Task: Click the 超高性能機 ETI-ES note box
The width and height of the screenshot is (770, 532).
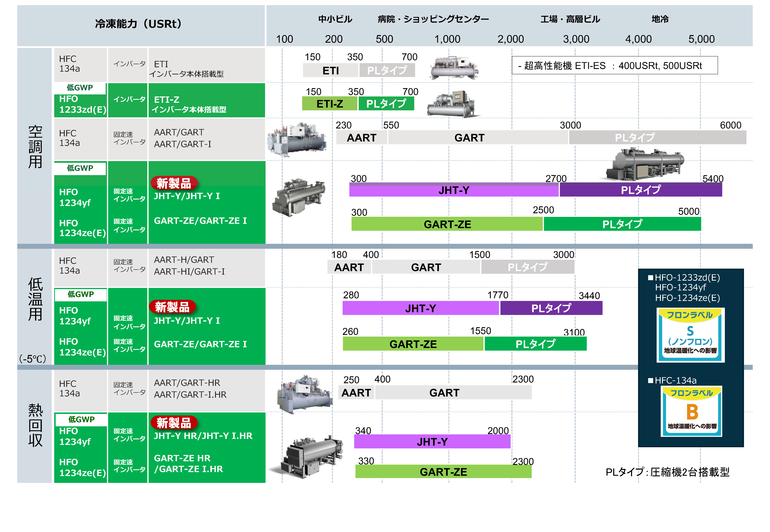Action: pos(615,65)
